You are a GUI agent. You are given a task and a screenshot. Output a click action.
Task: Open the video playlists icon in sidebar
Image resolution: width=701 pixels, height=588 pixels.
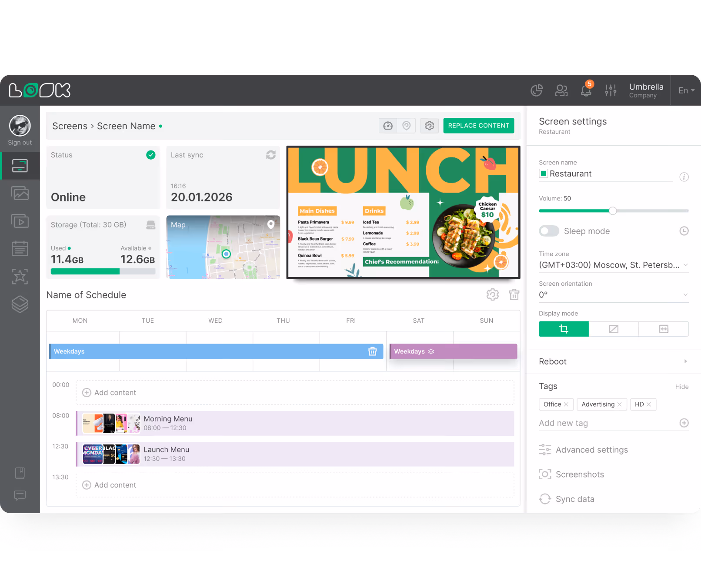point(20,221)
